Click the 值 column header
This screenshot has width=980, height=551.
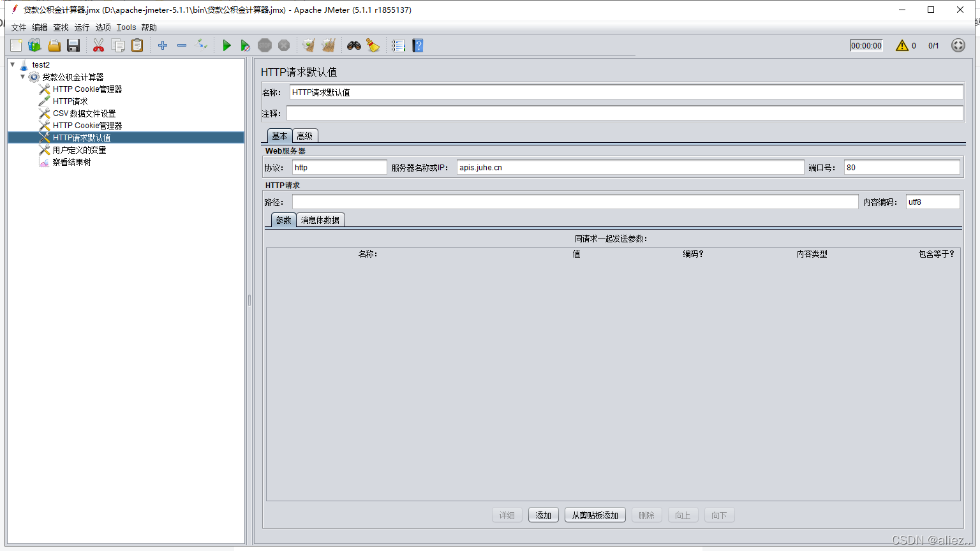pyautogui.click(x=576, y=254)
